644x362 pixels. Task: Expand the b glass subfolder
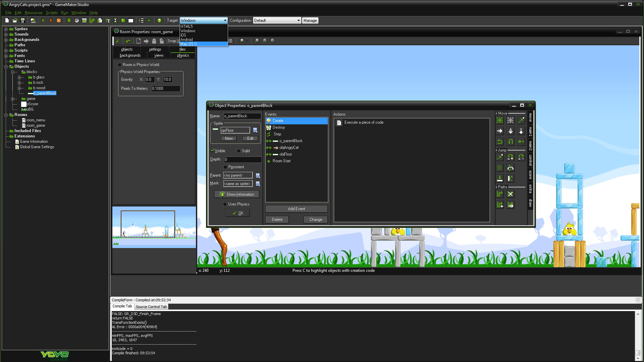pyautogui.click(x=19, y=77)
